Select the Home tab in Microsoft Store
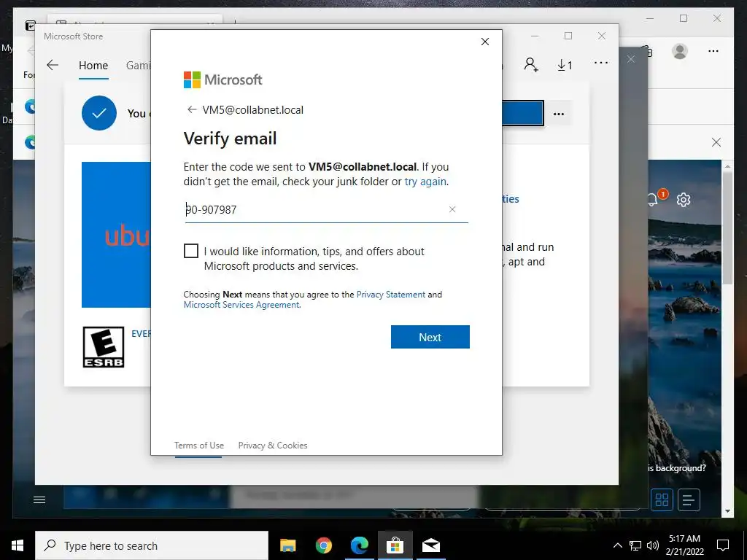Screen dimensions: 747x560 (x=93, y=66)
